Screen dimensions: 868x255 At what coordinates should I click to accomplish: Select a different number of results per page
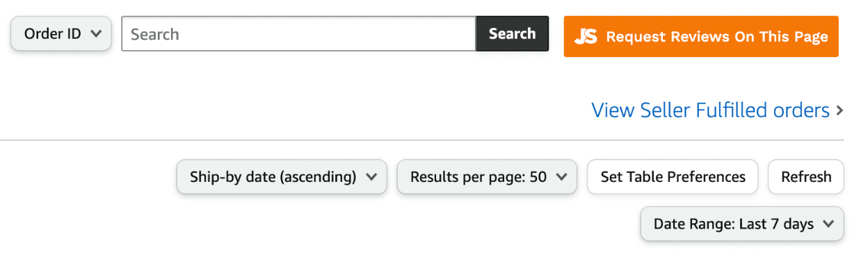pyautogui.click(x=487, y=177)
